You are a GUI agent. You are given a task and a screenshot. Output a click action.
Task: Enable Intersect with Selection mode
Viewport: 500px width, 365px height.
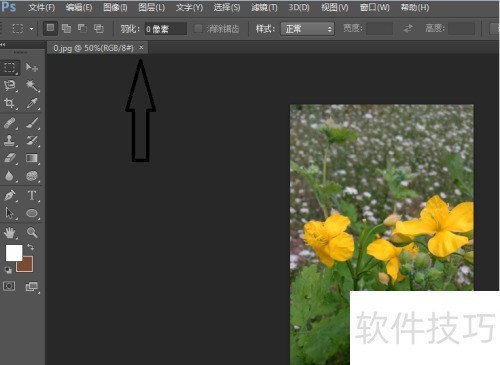tap(98, 29)
